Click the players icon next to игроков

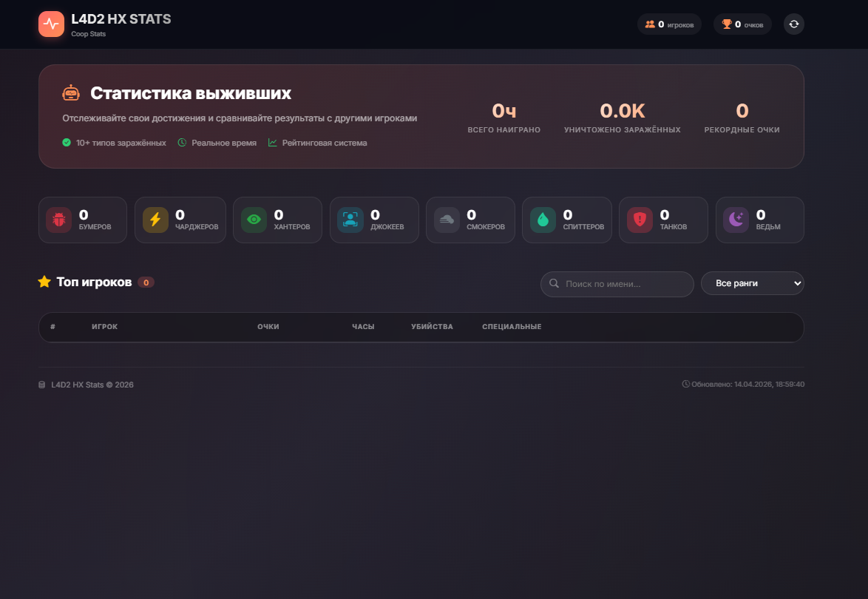pos(650,24)
